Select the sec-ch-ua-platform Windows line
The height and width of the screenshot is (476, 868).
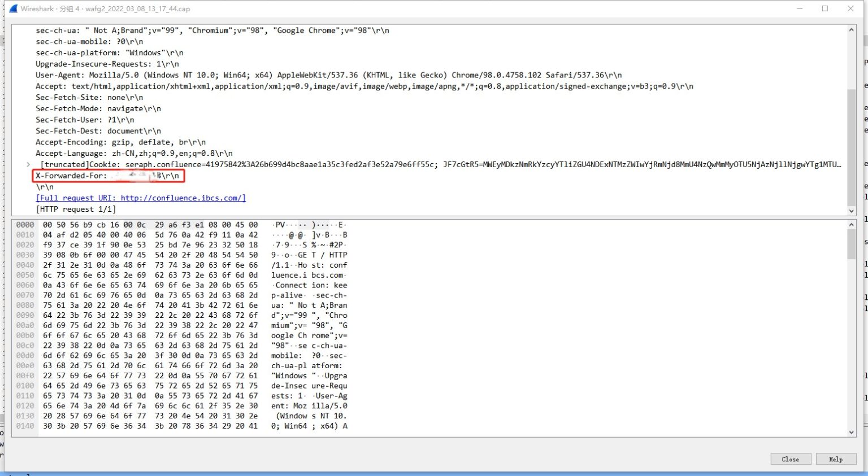pyautogui.click(x=105, y=53)
